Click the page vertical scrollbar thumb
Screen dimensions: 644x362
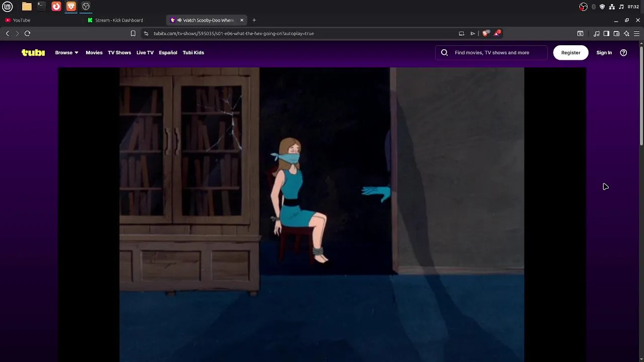tap(641, 96)
